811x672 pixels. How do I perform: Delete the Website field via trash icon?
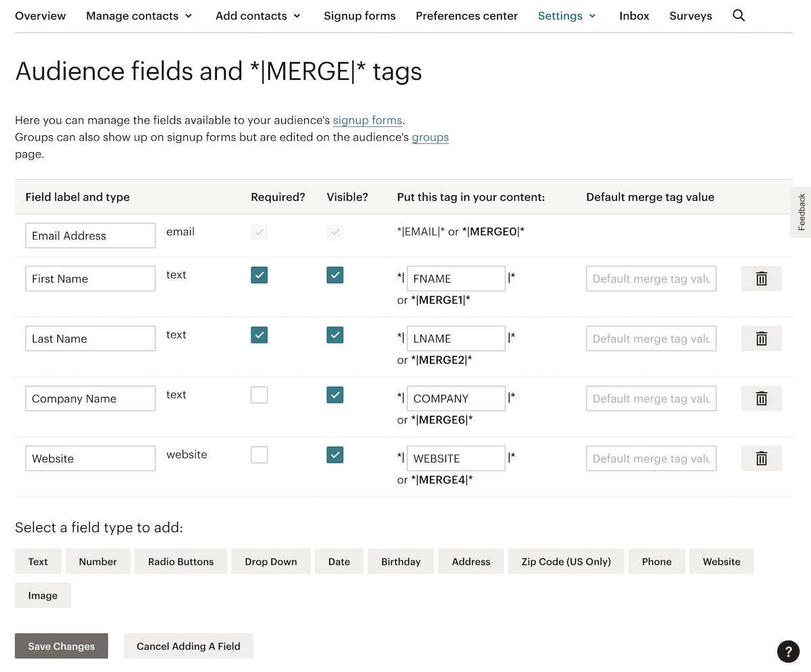click(x=762, y=458)
